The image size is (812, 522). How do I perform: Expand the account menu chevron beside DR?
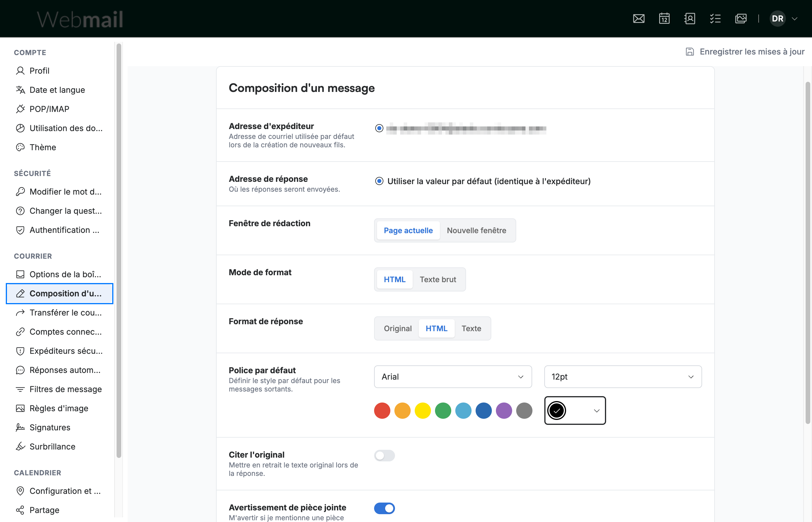pos(794,19)
